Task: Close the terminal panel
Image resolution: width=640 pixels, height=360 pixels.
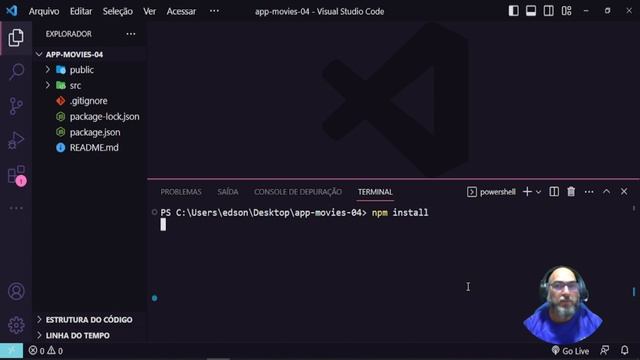Action: coord(624,191)
